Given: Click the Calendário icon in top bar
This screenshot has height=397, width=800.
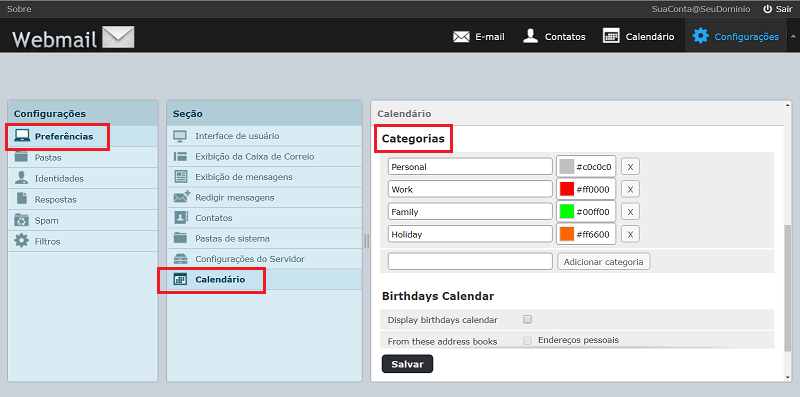Looking at the screenshot, I should (x=611, y=36).
